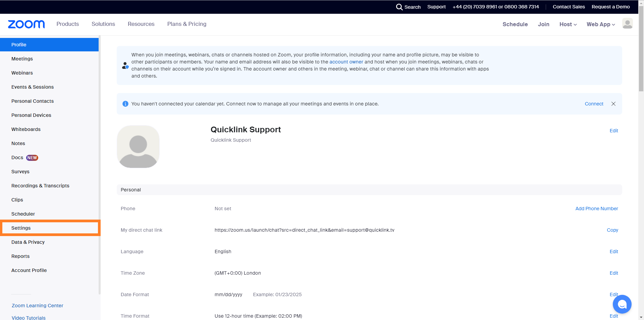The image size is (644, 320).
Task: Click Request a Demo
Action: [611, 7]
